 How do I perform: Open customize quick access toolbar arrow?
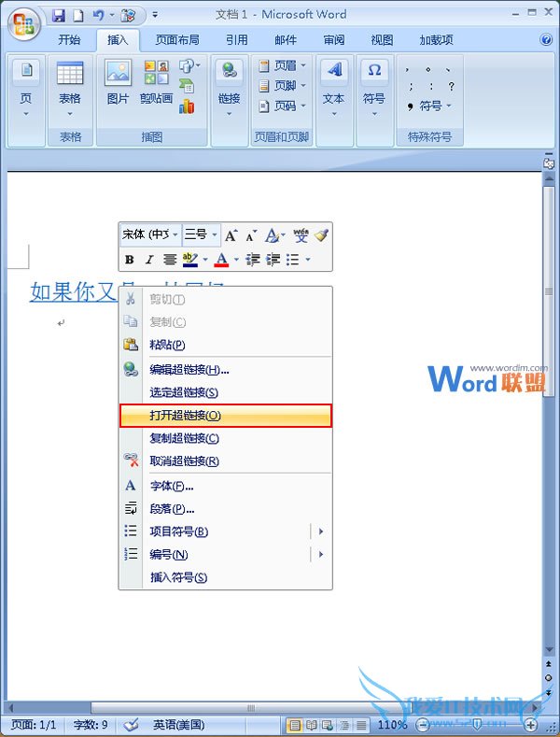pyautogui.click(x=156, y=16)
